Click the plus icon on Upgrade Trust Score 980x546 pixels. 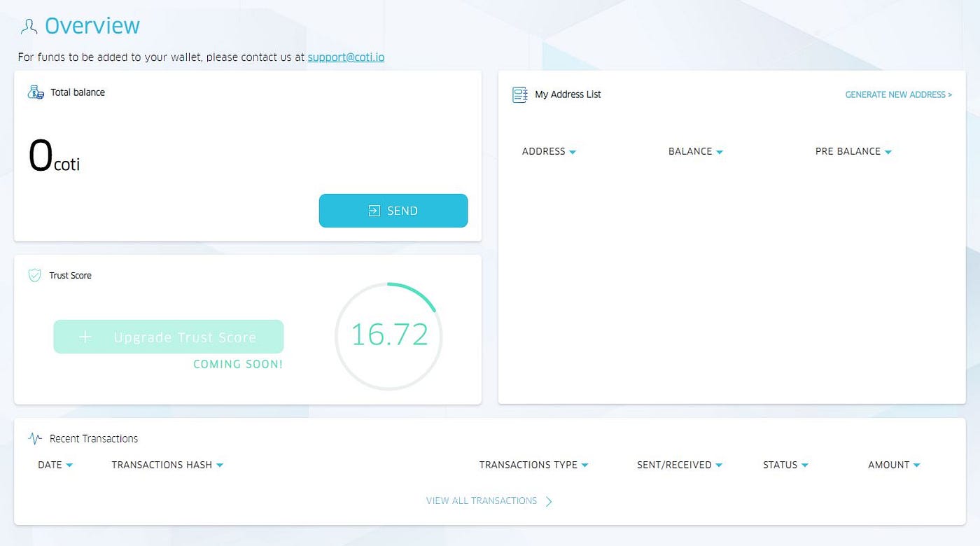tap(85, 337)
